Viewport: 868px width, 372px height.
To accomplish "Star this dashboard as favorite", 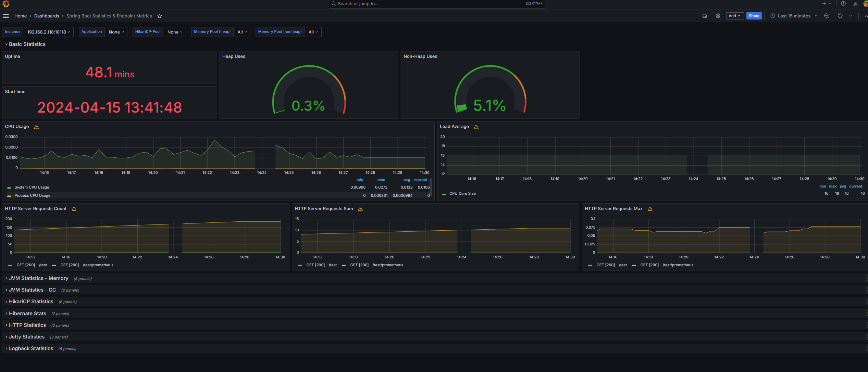I will 160,16.
